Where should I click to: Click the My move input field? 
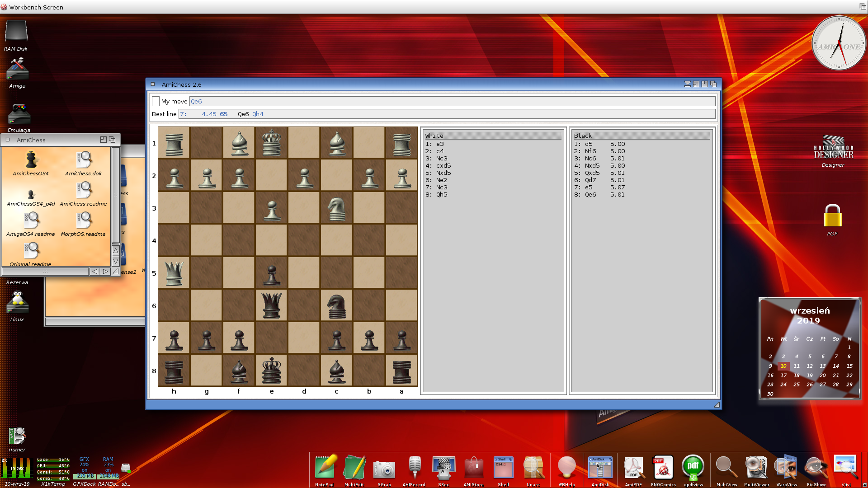point(452,101)
